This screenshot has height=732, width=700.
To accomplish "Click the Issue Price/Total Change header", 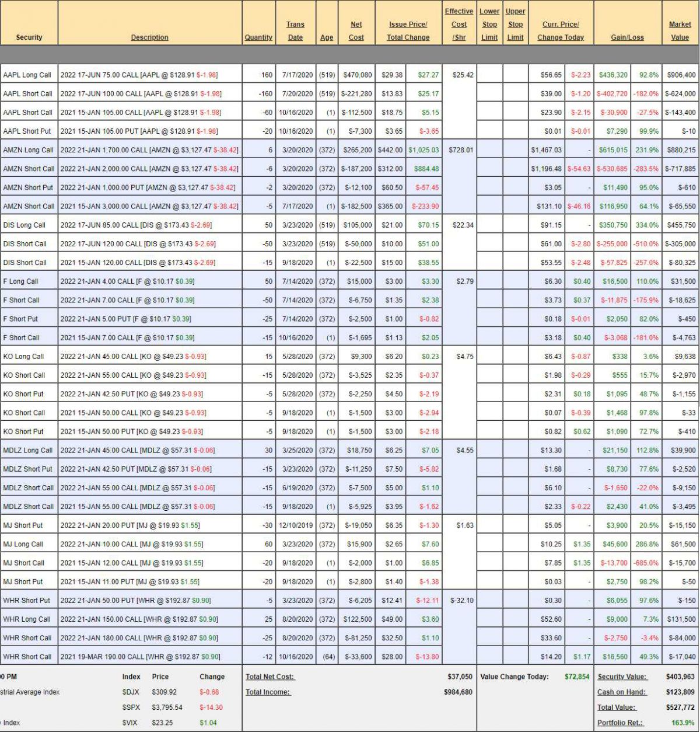I will (x=408, y=31).
